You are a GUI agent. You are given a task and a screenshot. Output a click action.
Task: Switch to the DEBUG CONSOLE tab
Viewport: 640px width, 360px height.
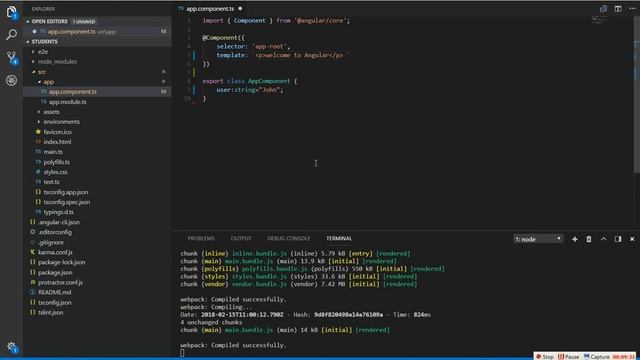coord(289,238)
